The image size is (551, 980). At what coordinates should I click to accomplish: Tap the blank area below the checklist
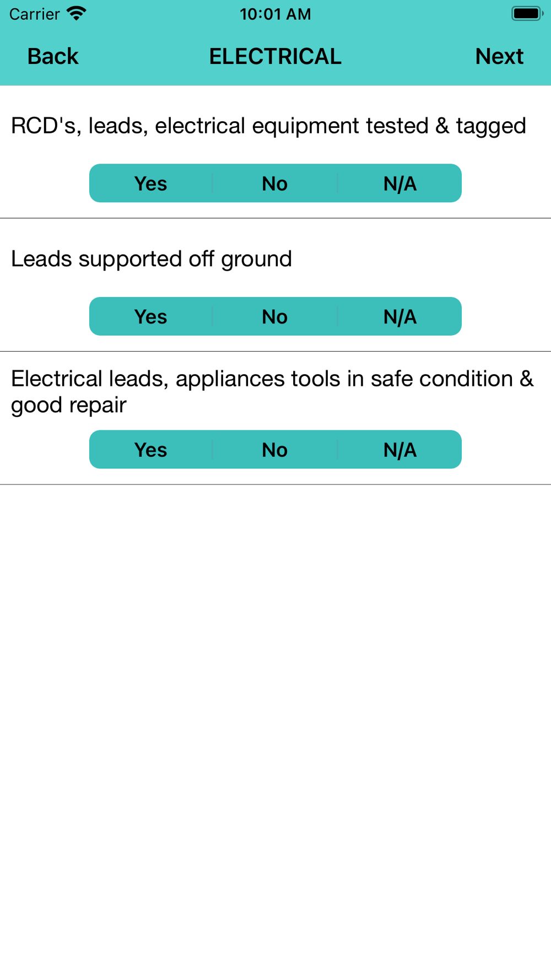click(x=275, y=717)
